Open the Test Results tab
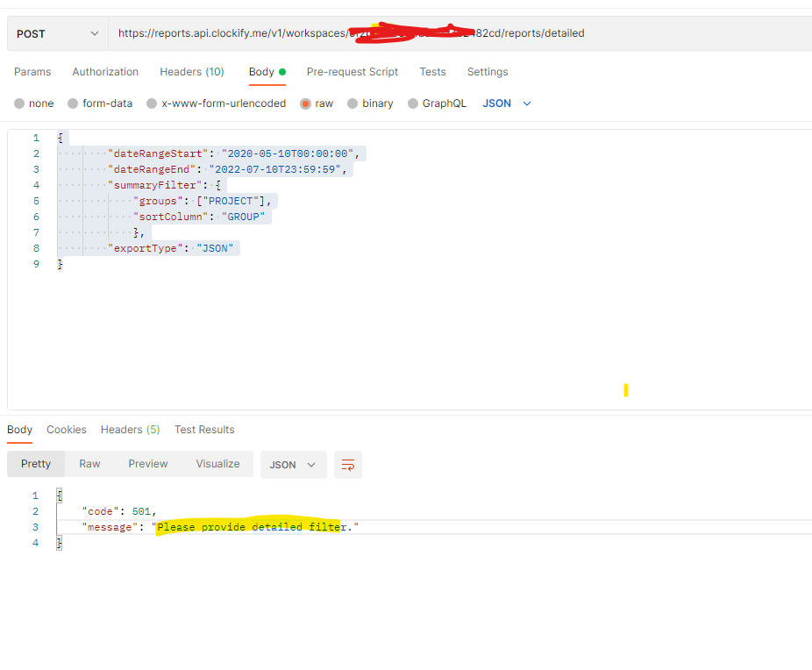Image resolution: width=812 pixels, height=670 pixels. 203,430
